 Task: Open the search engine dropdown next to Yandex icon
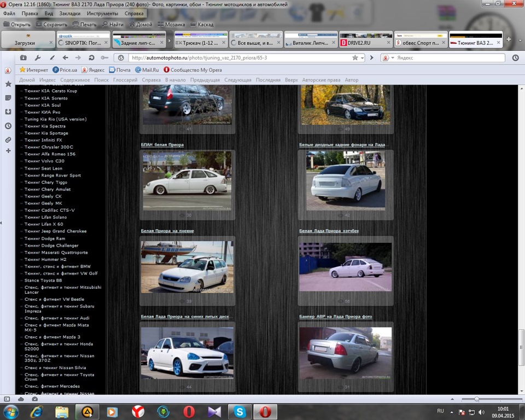click(393, 57)
